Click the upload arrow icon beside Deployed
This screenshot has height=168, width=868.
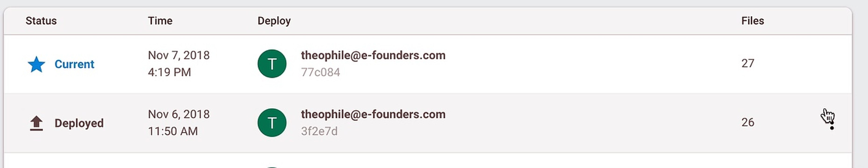coord(36,123)
